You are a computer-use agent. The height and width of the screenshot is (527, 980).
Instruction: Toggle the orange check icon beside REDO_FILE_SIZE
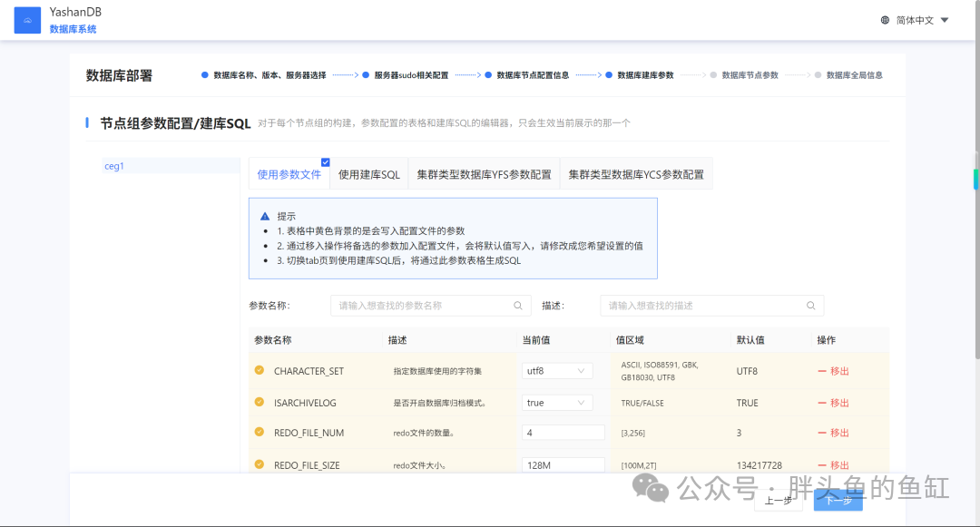(260, 464)
